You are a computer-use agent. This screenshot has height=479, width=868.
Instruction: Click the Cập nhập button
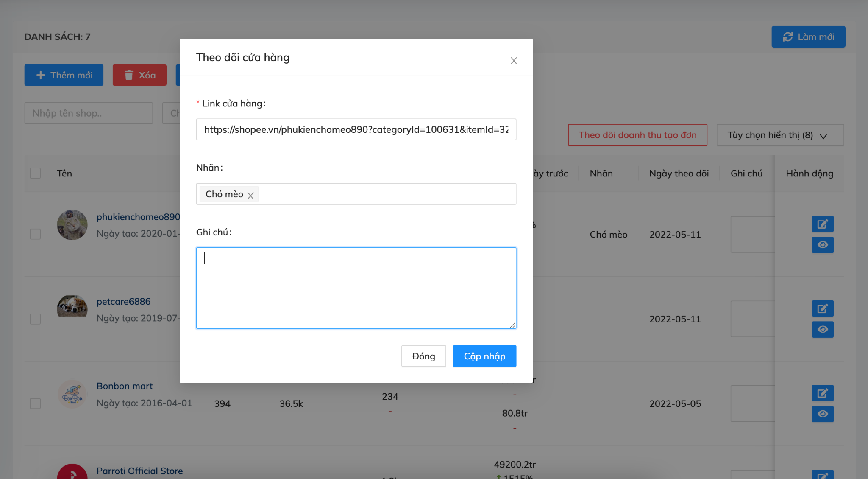coord(484,356)
